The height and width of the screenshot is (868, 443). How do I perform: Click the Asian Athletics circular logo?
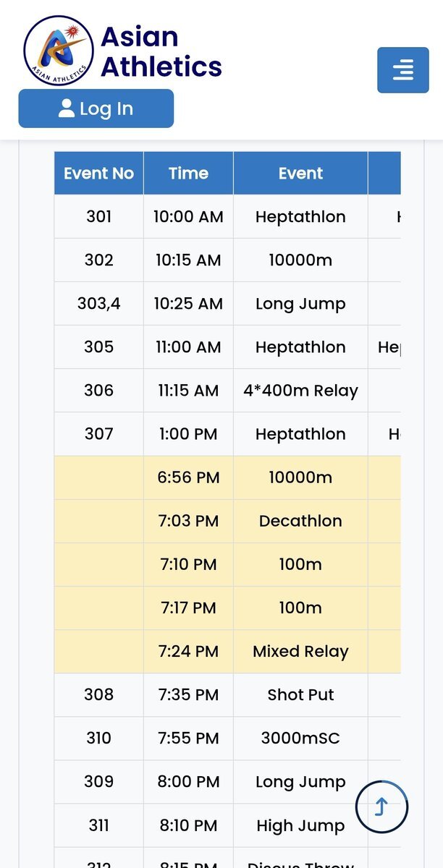59,51
